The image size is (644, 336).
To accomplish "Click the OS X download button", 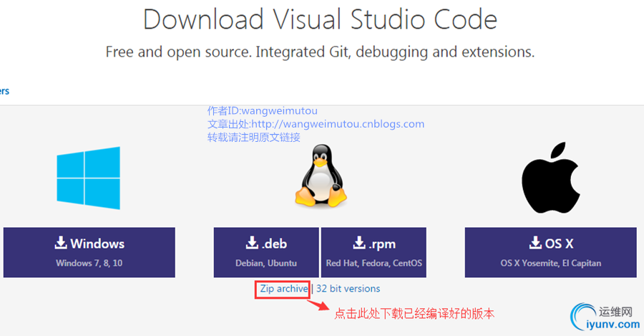I will pos(551,252).
